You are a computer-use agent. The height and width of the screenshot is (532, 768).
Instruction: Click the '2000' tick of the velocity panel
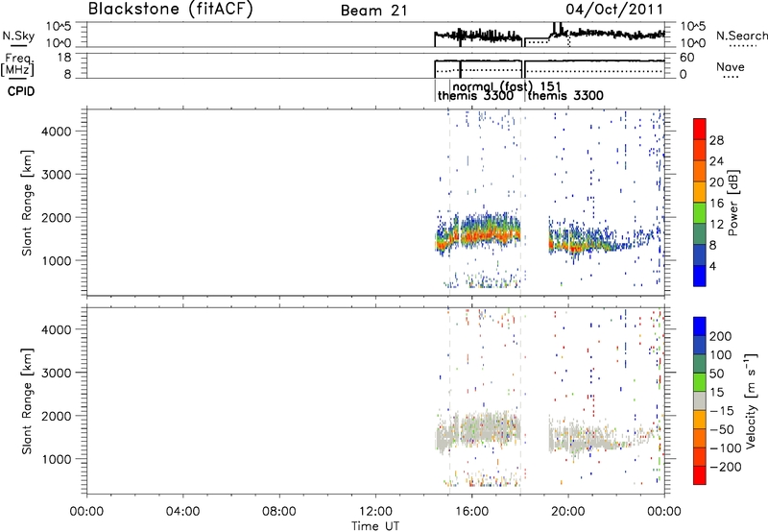tap(56, 416)
